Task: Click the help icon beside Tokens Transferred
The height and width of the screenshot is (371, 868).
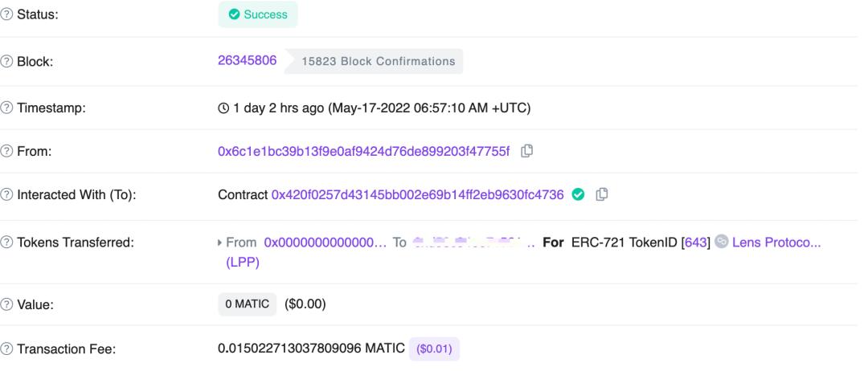Action: 6,243
